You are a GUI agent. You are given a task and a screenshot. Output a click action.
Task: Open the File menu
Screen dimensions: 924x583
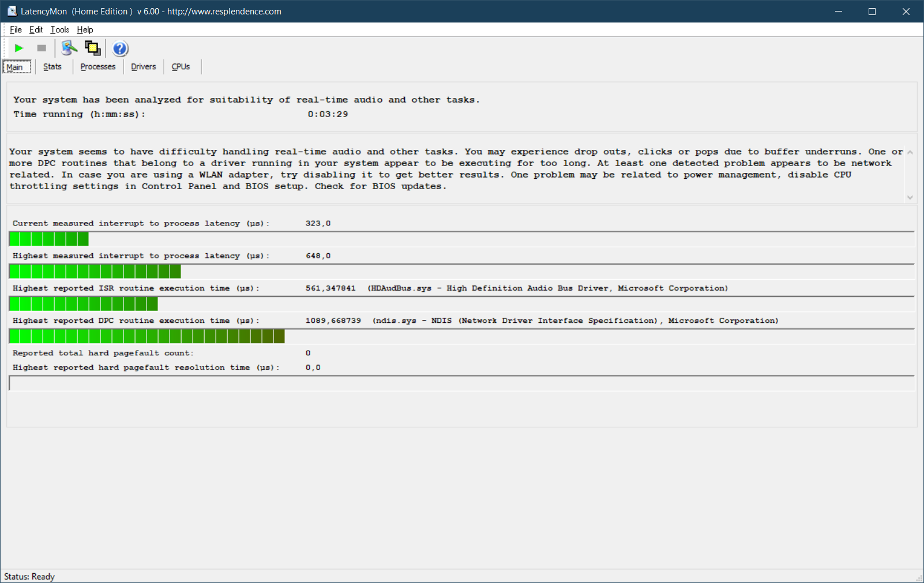pos(16,29)
